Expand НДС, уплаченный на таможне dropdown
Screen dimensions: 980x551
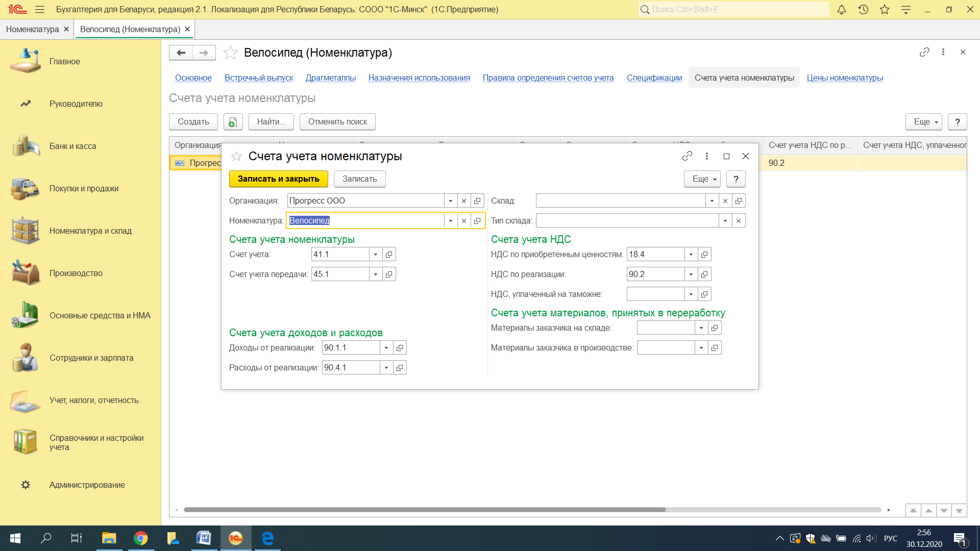tap(691, 294)
